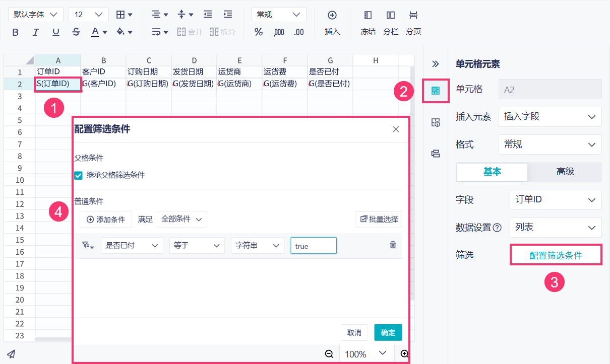Toggle underline formatting
610x364 pixels.
pyautogui.click(x=56, y=32)
